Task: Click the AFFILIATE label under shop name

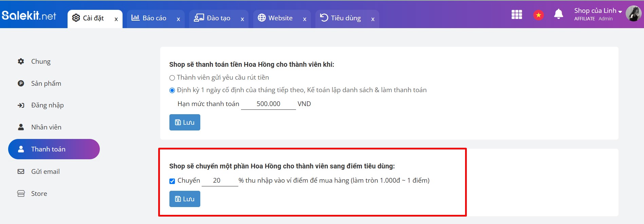Action: 585,19
